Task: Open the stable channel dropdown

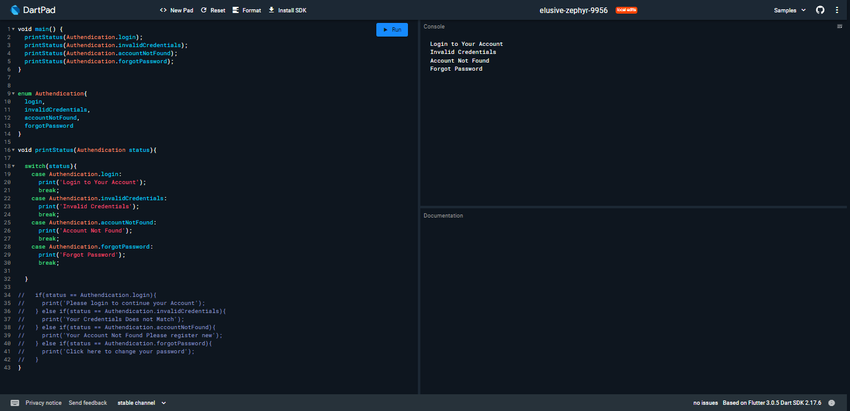Action: coord(141,403)
